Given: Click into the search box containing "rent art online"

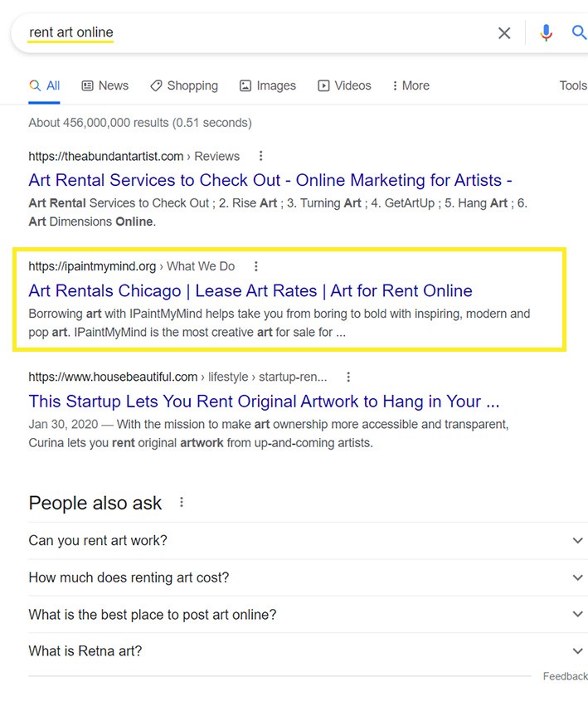Looking at the screenshot, I should click(249, 33).
